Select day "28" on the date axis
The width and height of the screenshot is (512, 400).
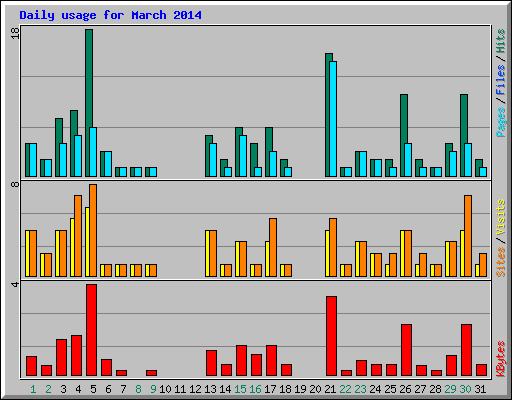click(x=435, y=389)
